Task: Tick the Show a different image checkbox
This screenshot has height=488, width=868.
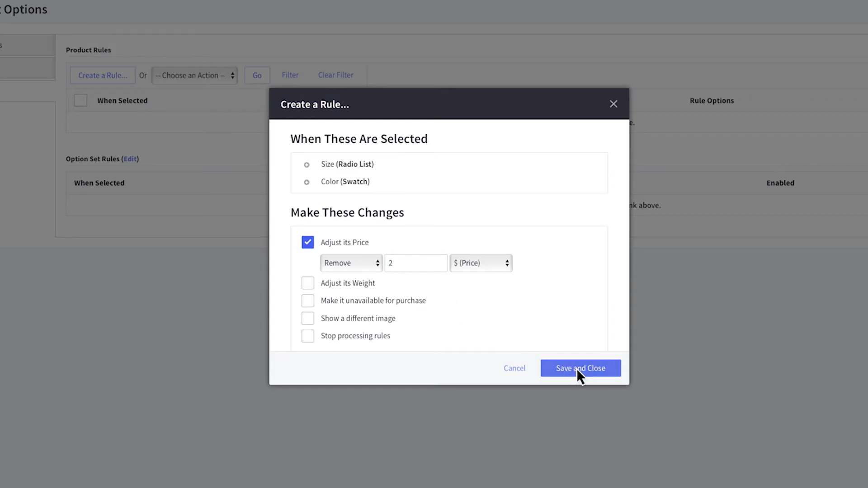Action: (307, 318)
